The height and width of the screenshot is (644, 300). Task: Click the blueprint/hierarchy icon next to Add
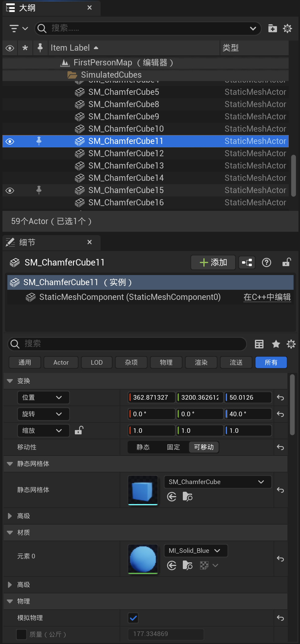(247, 262)
